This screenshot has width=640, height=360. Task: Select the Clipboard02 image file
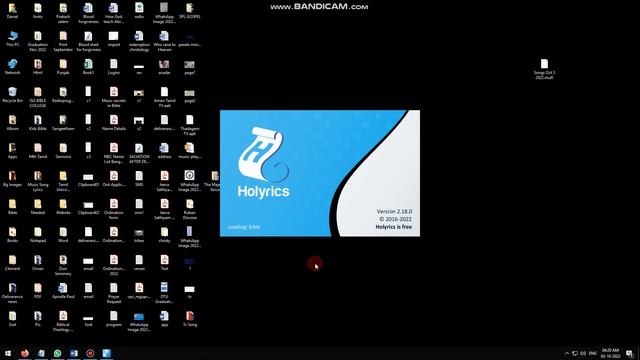[89, 207]
